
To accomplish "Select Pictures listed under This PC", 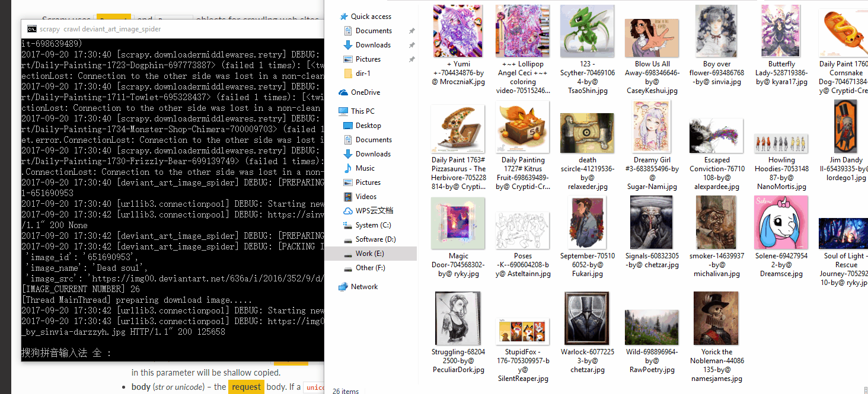I will tap(368, 182).
